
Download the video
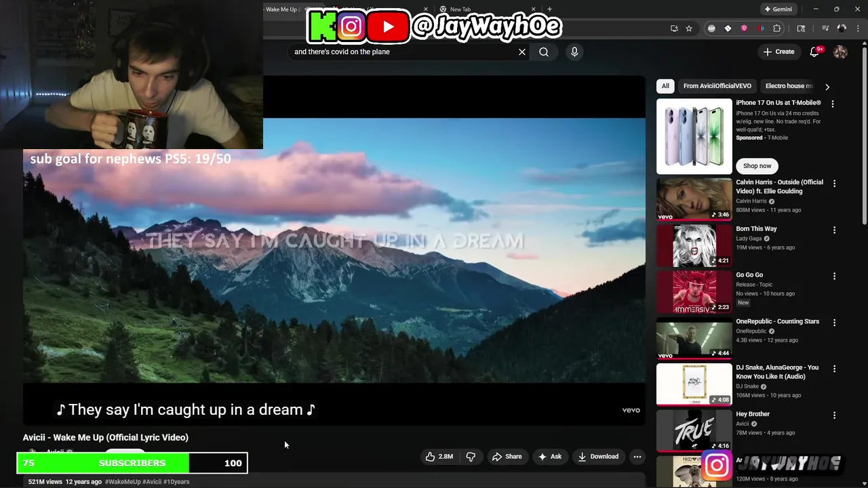point(598,457)
